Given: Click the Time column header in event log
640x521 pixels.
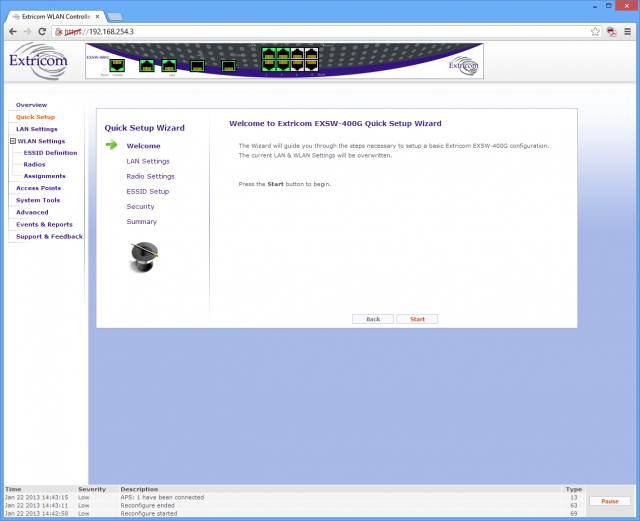Looking at the screenshot, I should pyautogui.click(x=13, y=489).
